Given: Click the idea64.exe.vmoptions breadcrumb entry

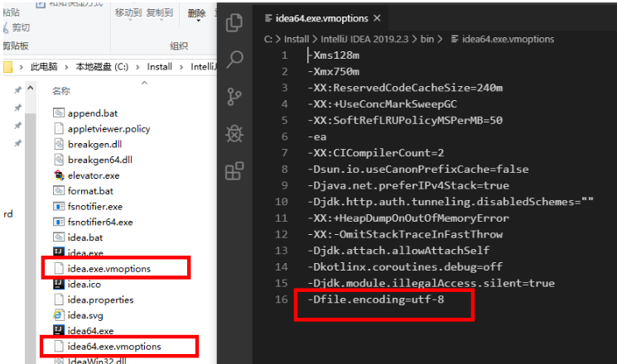Looking at the screenshot, I should pyautogui.click(x=508, y=39).
